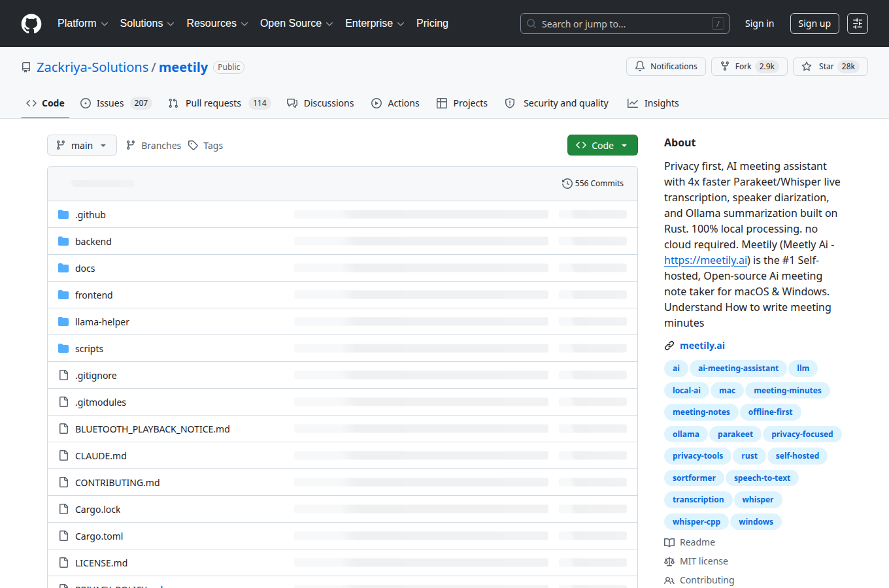Image resolution: width=889 pixels, height=588 pixels.
Task: Click the .github folder icon
Action: pos(63,215)
